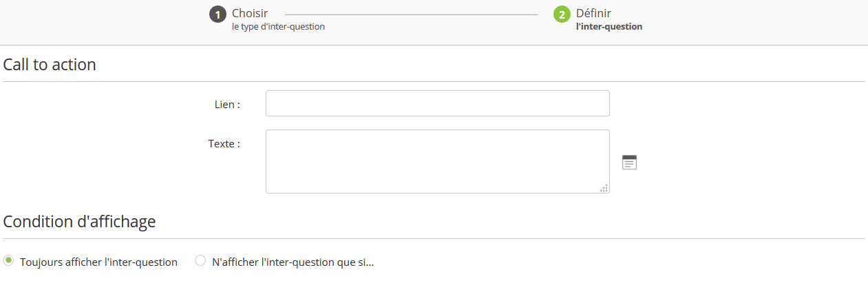Open the rich text editor icon beside Texte
This screenshot has width=868, height=303.
629,163
